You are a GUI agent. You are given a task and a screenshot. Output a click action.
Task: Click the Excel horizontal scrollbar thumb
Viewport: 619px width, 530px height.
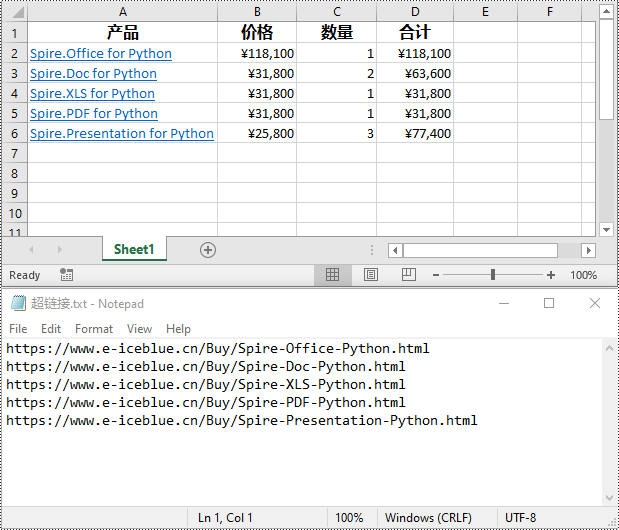click(x=480, y=250)
